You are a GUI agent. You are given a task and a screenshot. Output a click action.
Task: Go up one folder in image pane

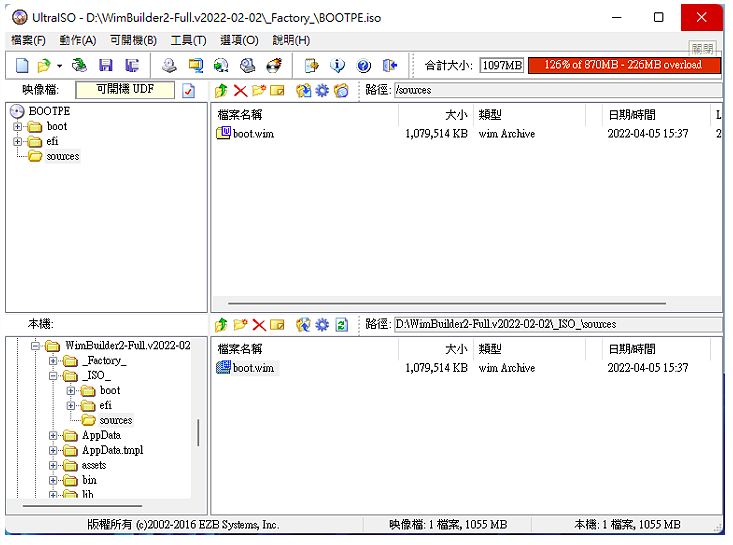pyautogui.click(x=221, y=90)
